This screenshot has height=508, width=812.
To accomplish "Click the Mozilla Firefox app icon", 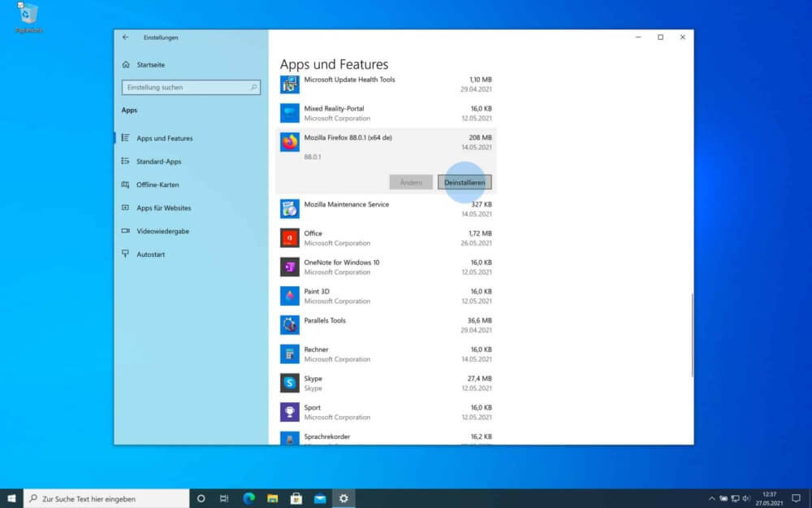I will coord(290,142).
